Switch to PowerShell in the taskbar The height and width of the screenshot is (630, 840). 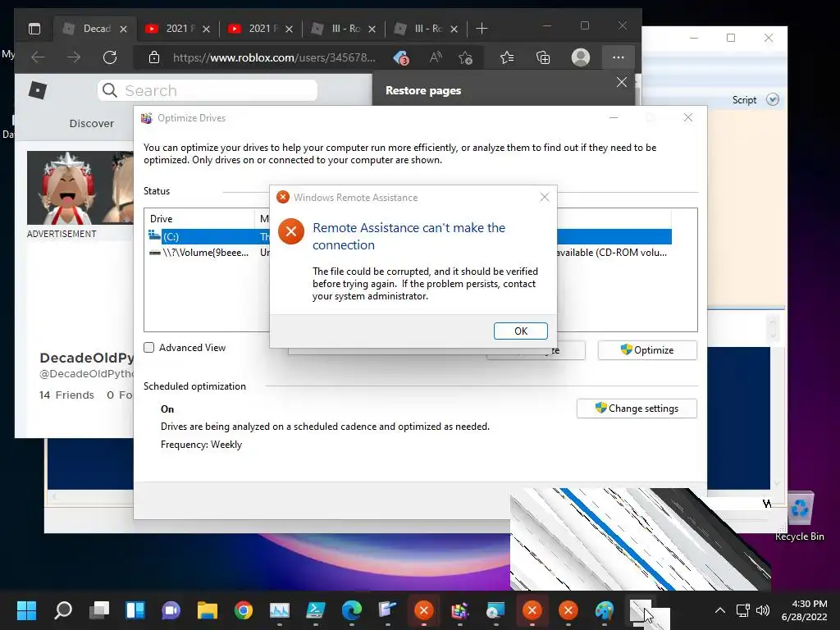316,610
